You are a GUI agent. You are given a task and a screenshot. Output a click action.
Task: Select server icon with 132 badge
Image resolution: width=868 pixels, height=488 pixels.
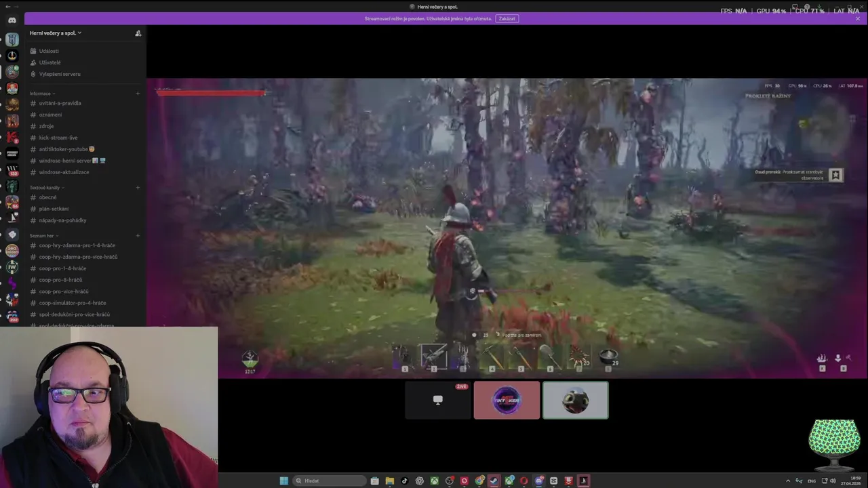[12, 169]
